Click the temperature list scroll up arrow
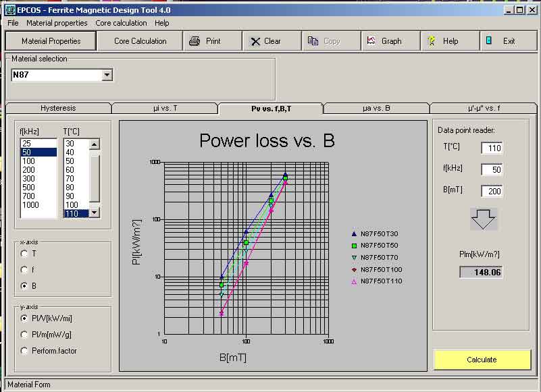The width and height of the screenshot is (541, 392). (94, 144)
